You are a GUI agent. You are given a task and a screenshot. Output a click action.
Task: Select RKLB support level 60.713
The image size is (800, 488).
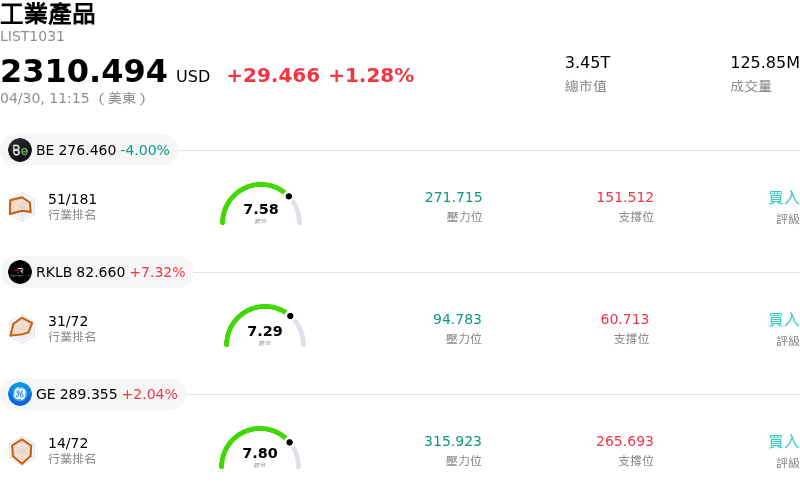624,320
